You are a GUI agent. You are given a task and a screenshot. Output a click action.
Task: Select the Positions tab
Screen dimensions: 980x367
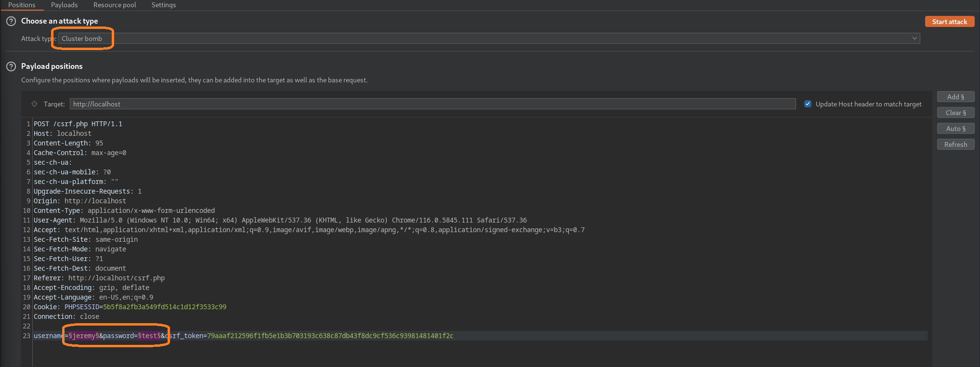(x=22, y=5)
